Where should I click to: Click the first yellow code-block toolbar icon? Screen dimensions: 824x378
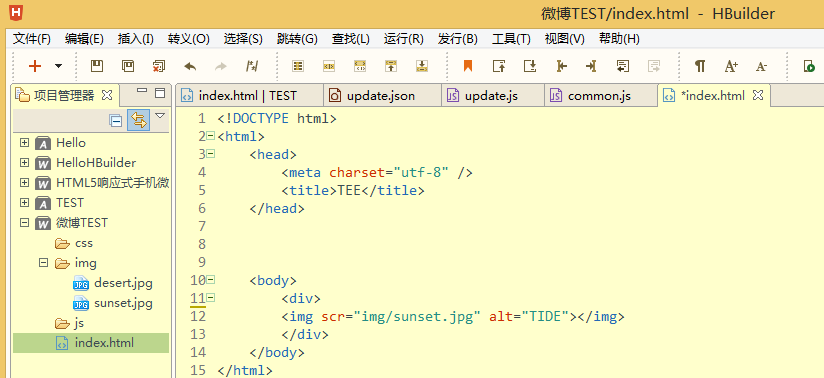click(298, 66)
